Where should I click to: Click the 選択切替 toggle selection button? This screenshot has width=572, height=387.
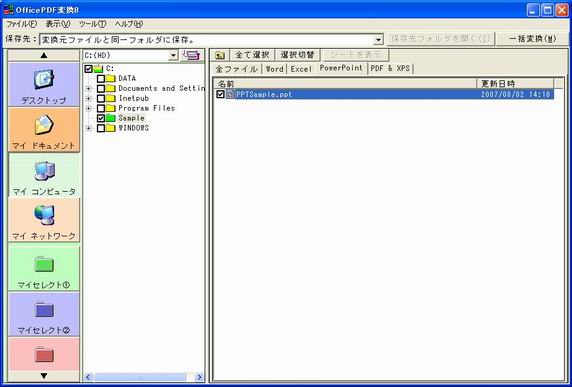click(x=297, y=55)
